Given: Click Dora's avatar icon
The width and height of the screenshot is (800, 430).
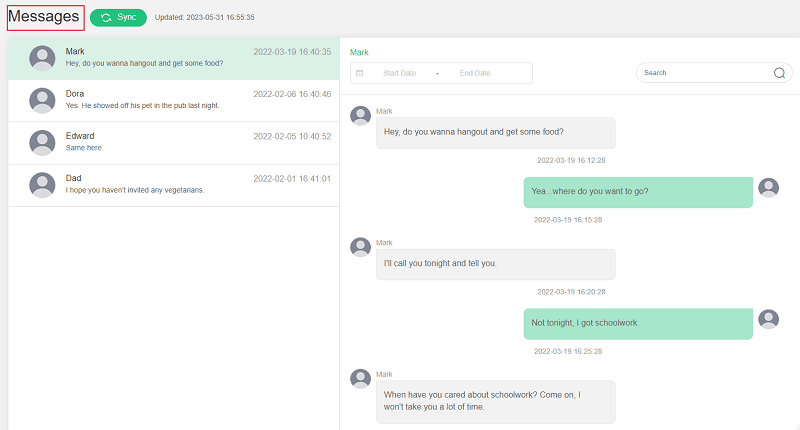Looking at the screenshot, I should tap(42, 100).
